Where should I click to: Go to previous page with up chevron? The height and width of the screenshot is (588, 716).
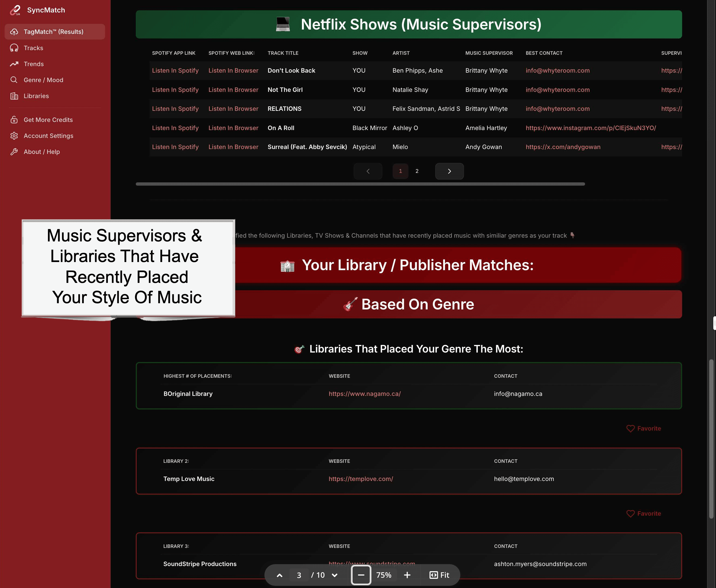279,575
